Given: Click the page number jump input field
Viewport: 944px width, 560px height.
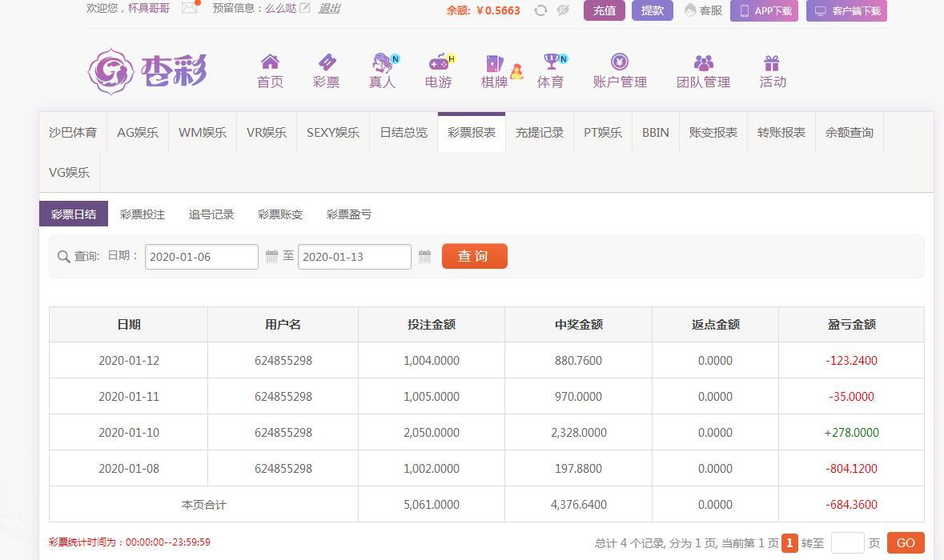Looking at the screenshot, I should (x=847, y=542).
